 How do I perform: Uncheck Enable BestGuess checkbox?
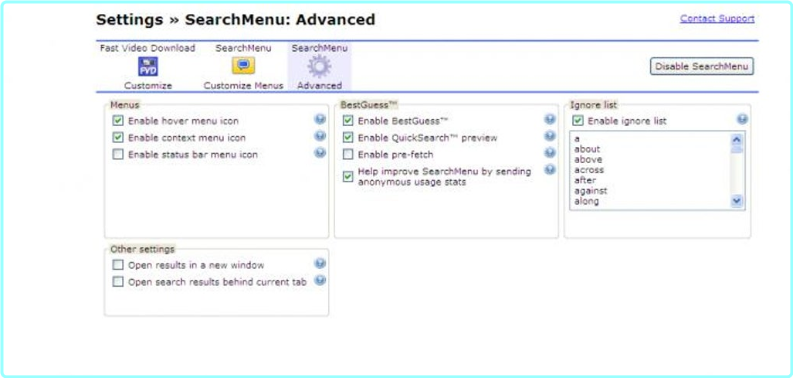tap(348, 121)
